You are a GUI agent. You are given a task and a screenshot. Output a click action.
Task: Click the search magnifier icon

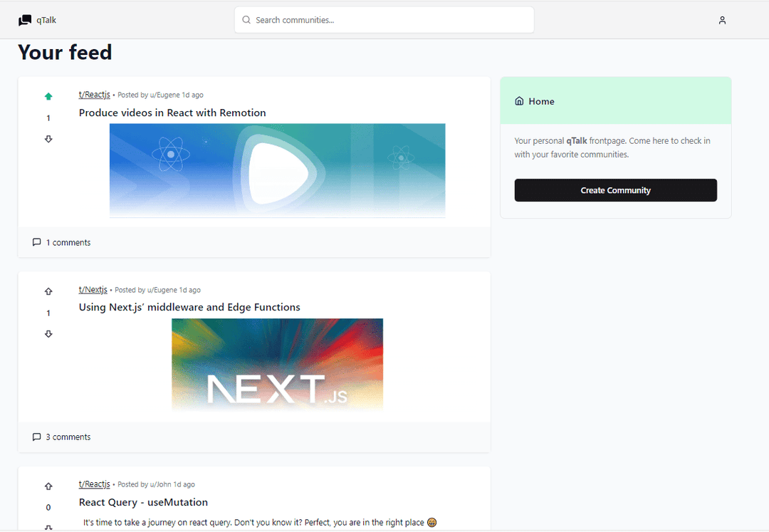(246, 20)
